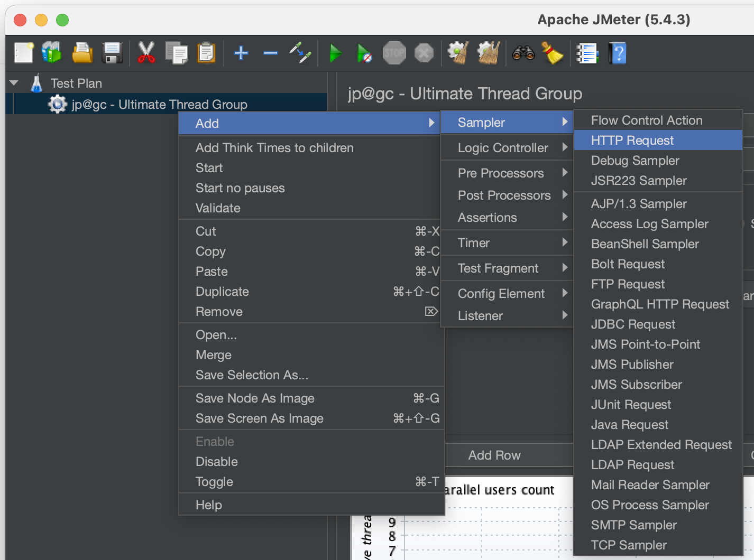The width and height of the screenshot is (754, 560).
Task: Open the Function Helper dialog icon
Action: point(587,53)
